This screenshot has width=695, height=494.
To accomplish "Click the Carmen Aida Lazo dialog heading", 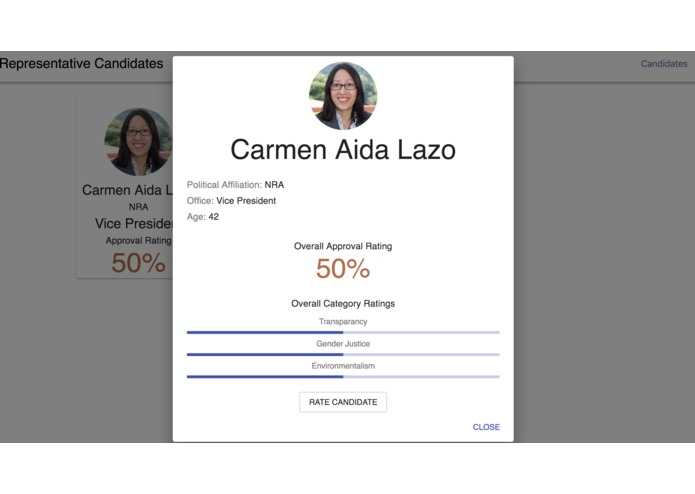I will [343, 150].
